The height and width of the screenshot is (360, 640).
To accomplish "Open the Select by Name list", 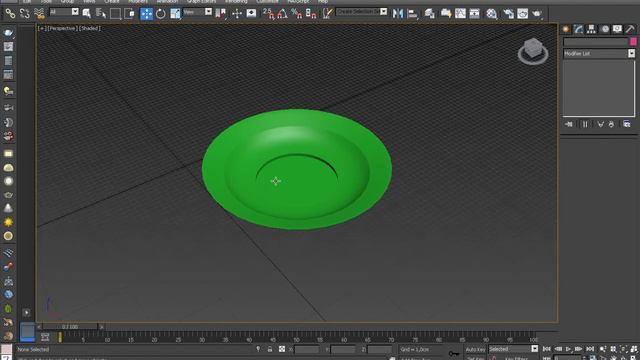I will (100, 14).
